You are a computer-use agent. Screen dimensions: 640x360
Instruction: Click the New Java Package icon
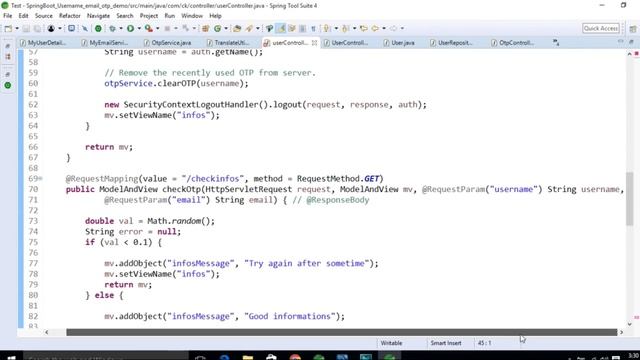(x=206, y=28)
